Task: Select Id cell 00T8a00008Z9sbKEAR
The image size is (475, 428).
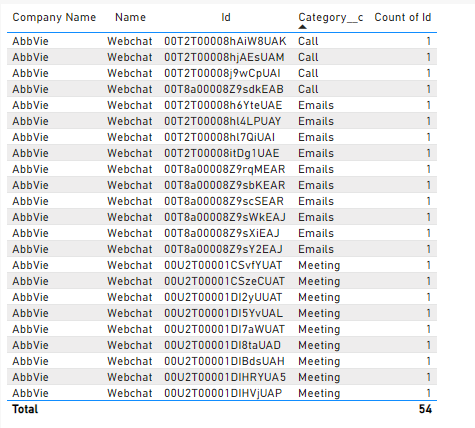Action: coord(225,185)
